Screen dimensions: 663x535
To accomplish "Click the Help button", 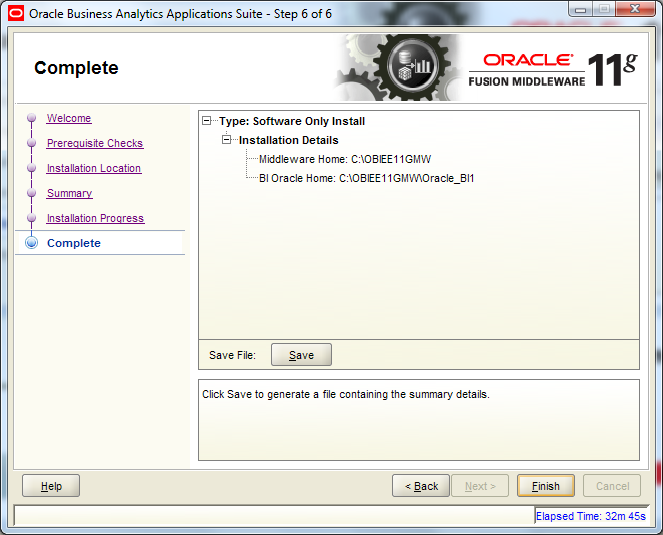I will pyautogui.click(x=51, y=486).
